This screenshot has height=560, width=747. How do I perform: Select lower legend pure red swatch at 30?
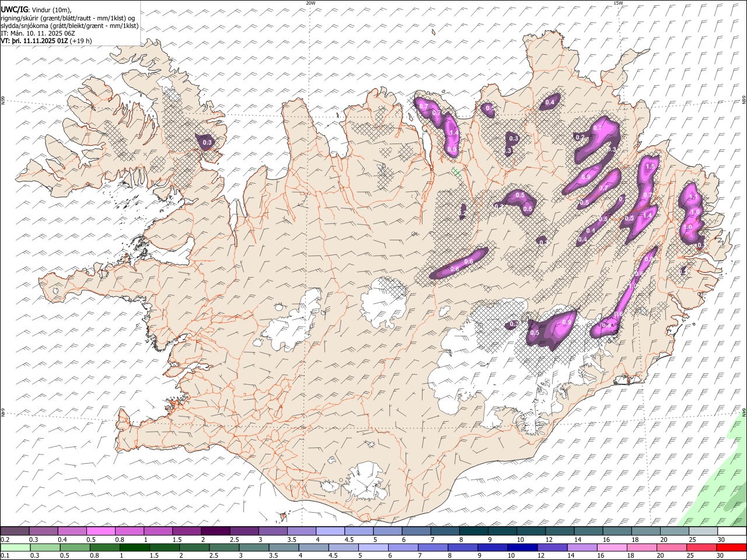(731, 547)
